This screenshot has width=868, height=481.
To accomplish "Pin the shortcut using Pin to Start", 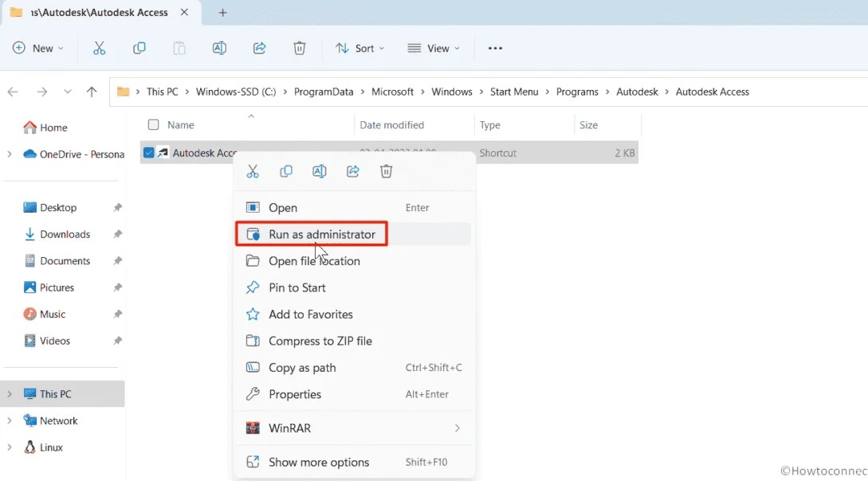I will pos(296,287).
